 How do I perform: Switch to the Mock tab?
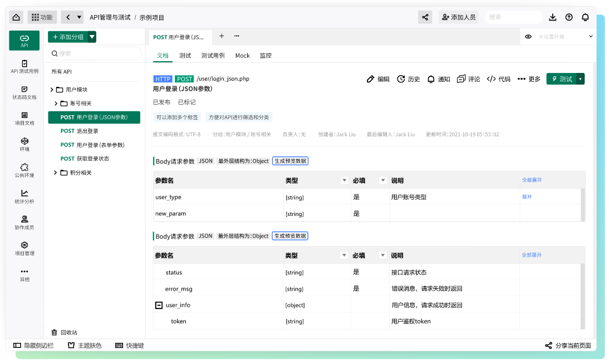[x=242, y=56]
